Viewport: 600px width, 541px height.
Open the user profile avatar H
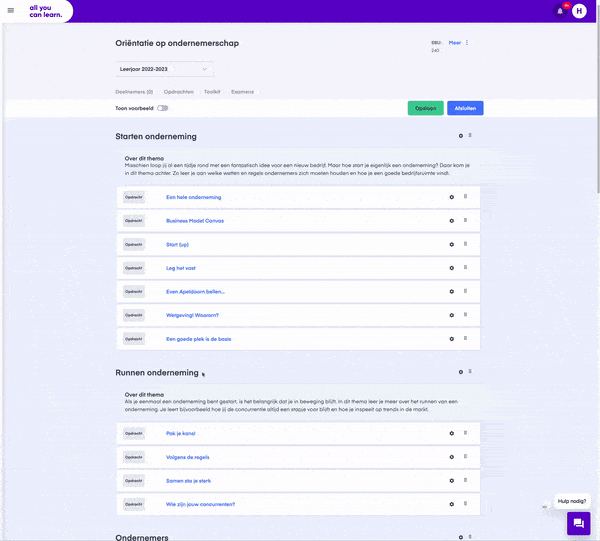pos(579,11)
